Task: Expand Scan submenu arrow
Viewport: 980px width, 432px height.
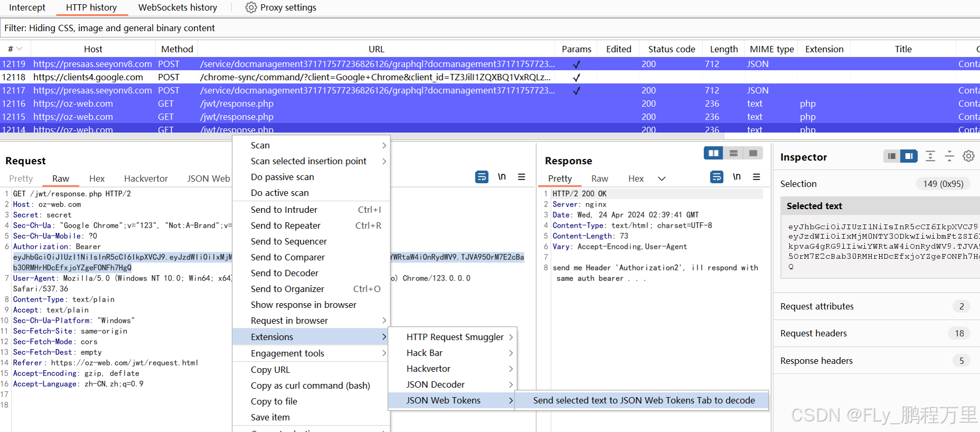Action: 384,145
